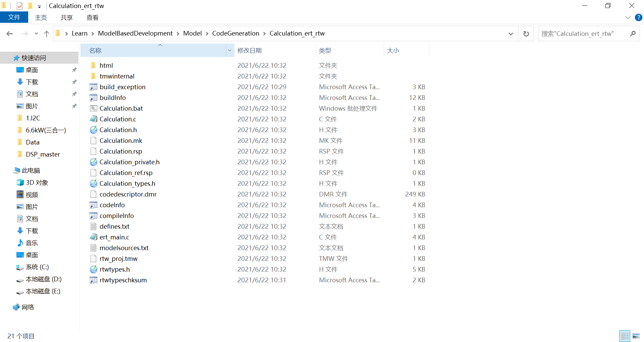
Task: Open the Help question mark icon
Action: point(638,17)
